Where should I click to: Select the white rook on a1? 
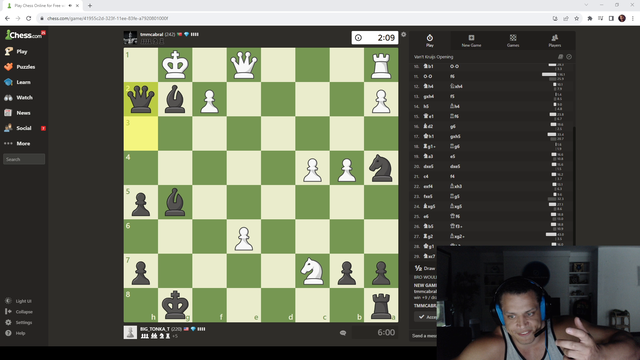[381, 65]
